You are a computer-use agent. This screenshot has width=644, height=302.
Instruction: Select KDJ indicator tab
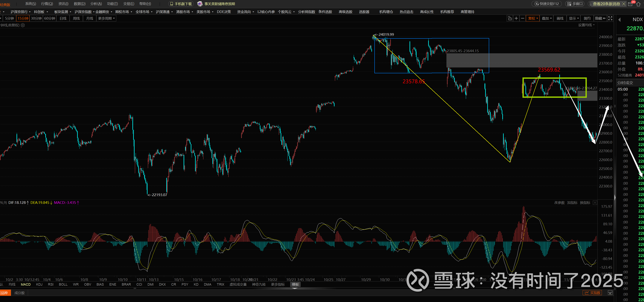tap(39, 284)
